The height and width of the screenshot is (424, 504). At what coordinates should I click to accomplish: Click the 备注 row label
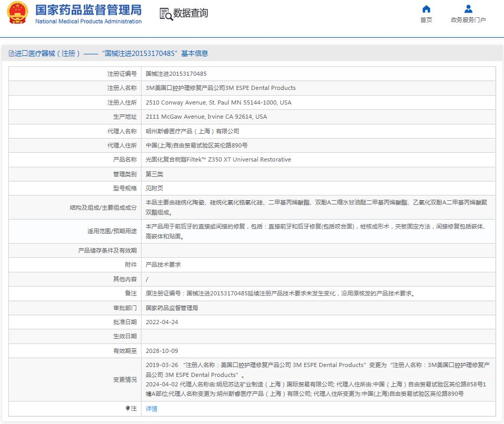(x=131, y=293)
